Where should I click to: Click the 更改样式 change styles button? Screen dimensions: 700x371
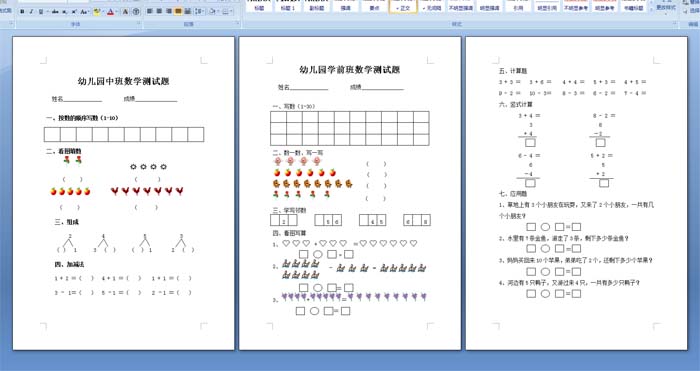click(x=666, y=6)
